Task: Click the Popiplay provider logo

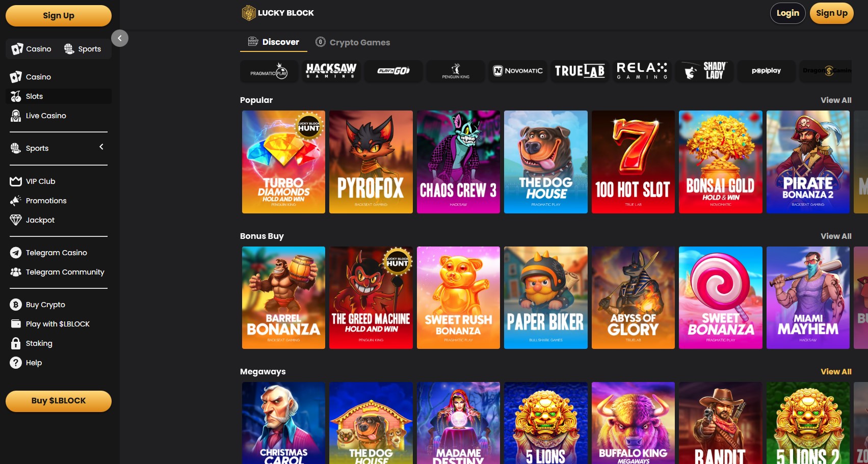Action: (x=766, y=71)
